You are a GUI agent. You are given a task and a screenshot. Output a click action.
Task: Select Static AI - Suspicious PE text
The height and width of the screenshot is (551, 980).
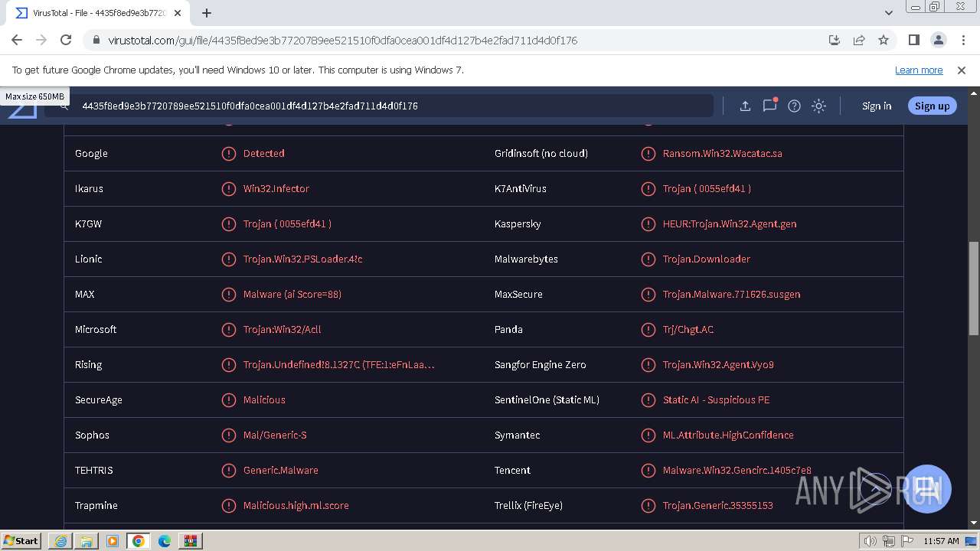point(717,399)
